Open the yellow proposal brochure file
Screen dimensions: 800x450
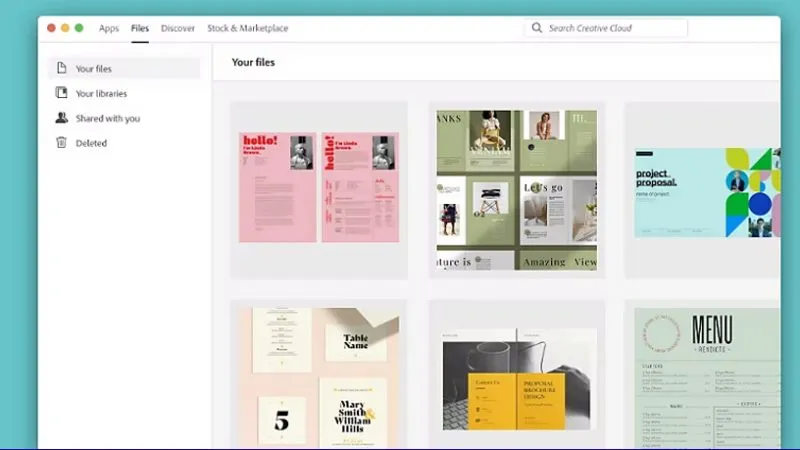516,374
